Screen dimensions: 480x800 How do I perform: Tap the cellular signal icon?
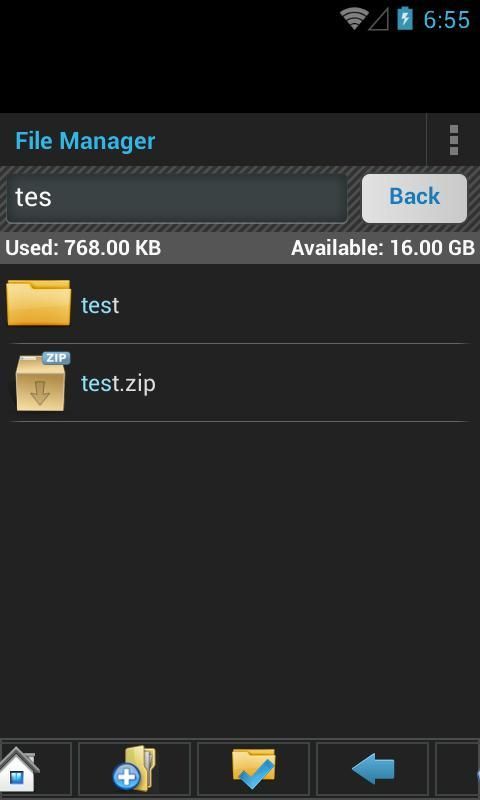click(x=378, y=20)
